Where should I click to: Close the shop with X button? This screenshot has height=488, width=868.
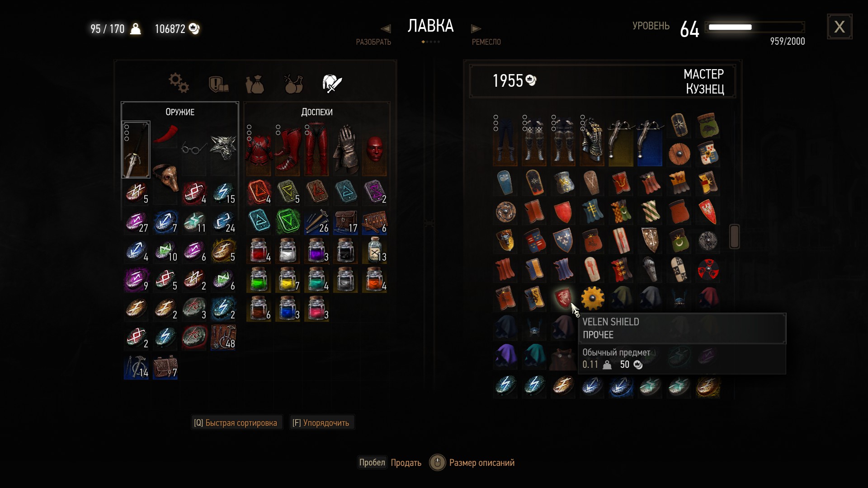(840, 27)
